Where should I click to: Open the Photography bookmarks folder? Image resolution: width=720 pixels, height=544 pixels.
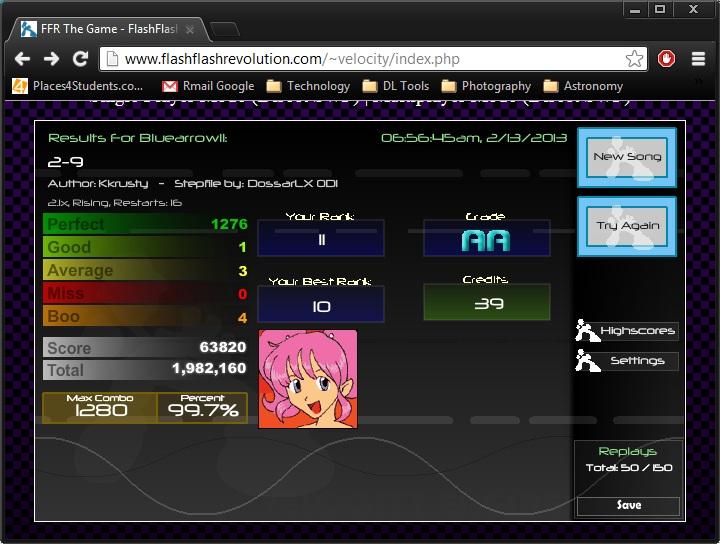pos(486,86)
